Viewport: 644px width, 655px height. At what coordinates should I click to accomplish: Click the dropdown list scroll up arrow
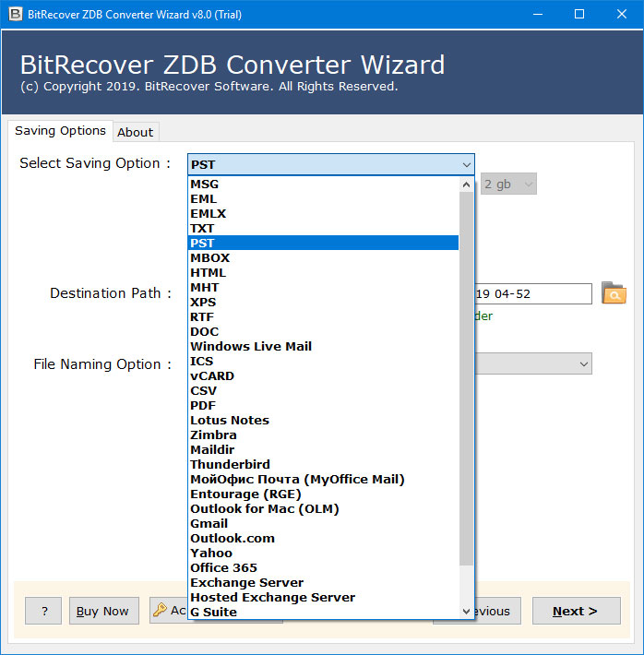[466, 185]
